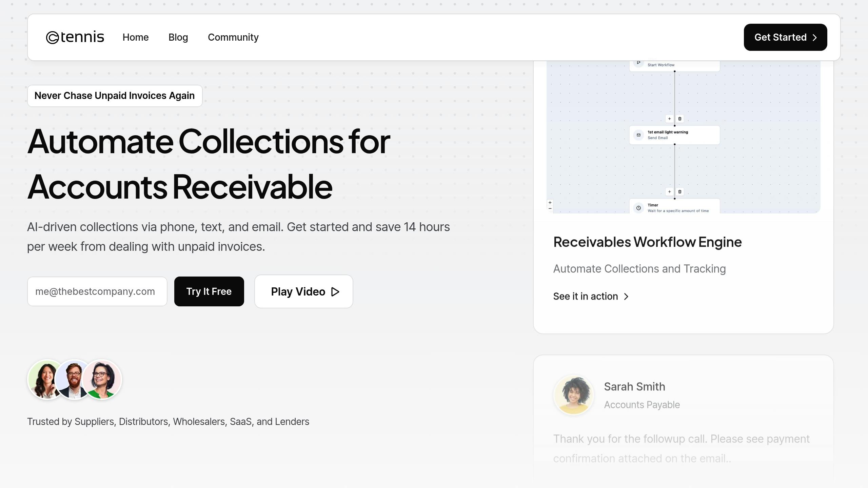Image resolution: width=868 pixels, height=488 pixels.
Task: Click the Never Chase Unpaid Invoices Again badge
Action: click(115, 96)
